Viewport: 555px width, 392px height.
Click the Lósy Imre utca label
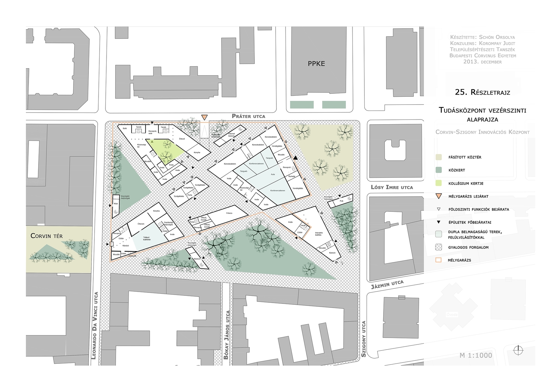(392, 187)
